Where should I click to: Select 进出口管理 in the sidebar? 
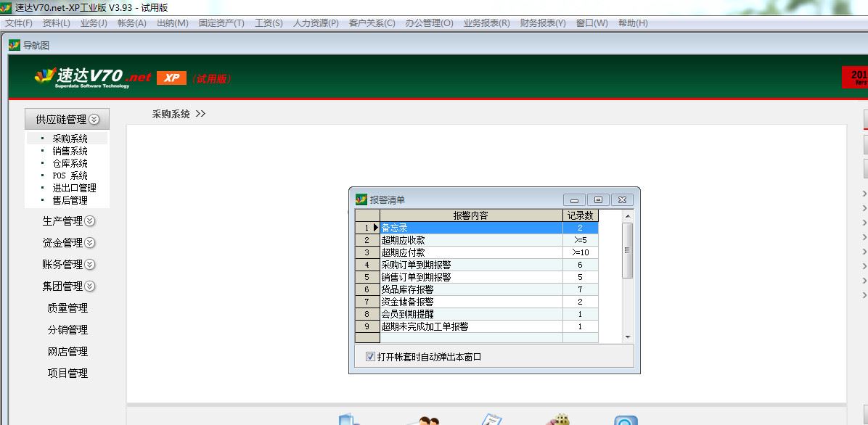point(74,188)
